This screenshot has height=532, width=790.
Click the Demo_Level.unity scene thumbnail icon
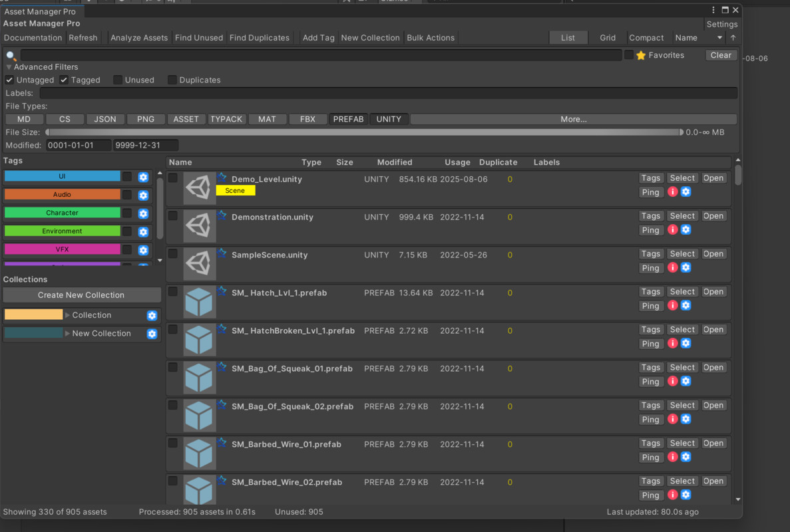pyautogui.click(x=198, y=188)
